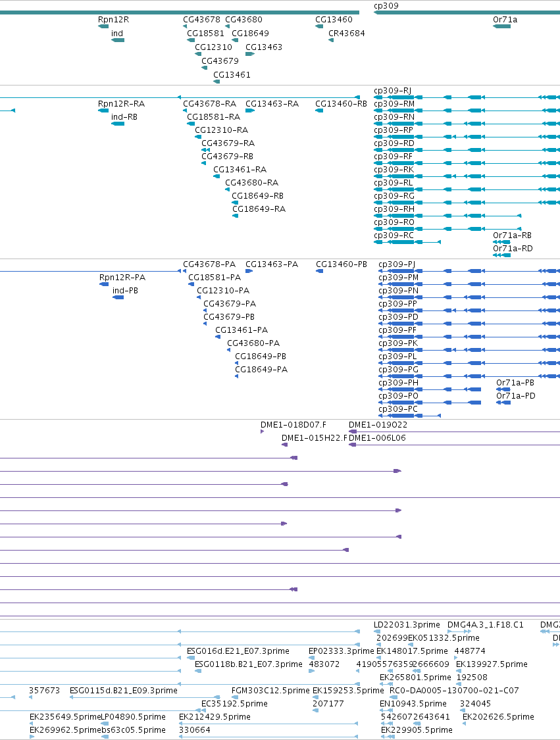The height and width of the screenshot is (740, 560).
Task: Click feature 357673
Action: point(44,691)
